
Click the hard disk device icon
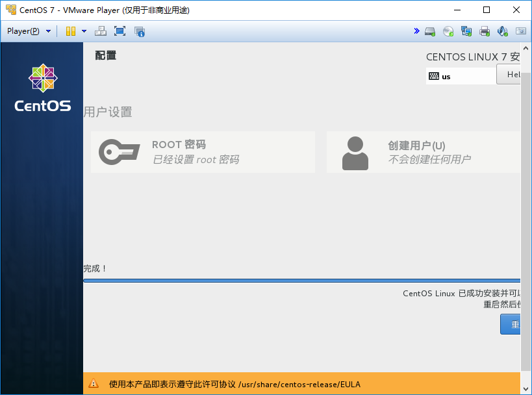point(429,31)
